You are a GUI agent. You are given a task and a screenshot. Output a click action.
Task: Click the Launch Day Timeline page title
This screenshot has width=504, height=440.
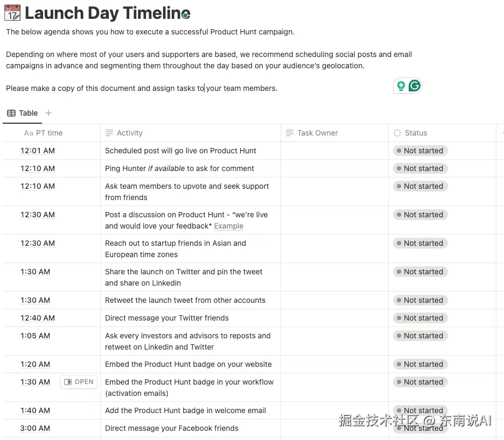pyautogui.click(x=107, y=12)
